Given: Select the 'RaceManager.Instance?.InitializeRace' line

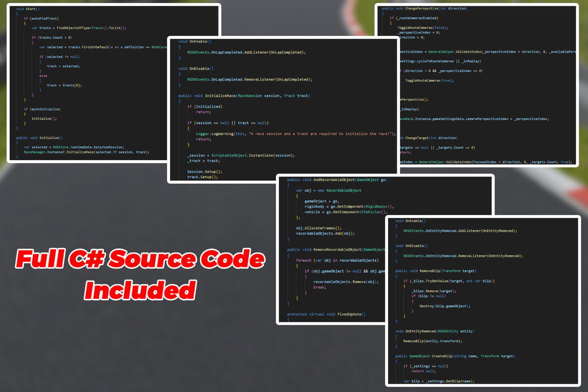Looking at the screenshot, I should point(87,152).
